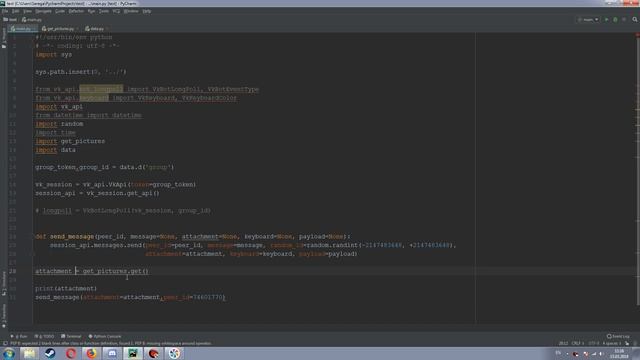
Task: Open the VCS menu
Action: click(116, 11)
